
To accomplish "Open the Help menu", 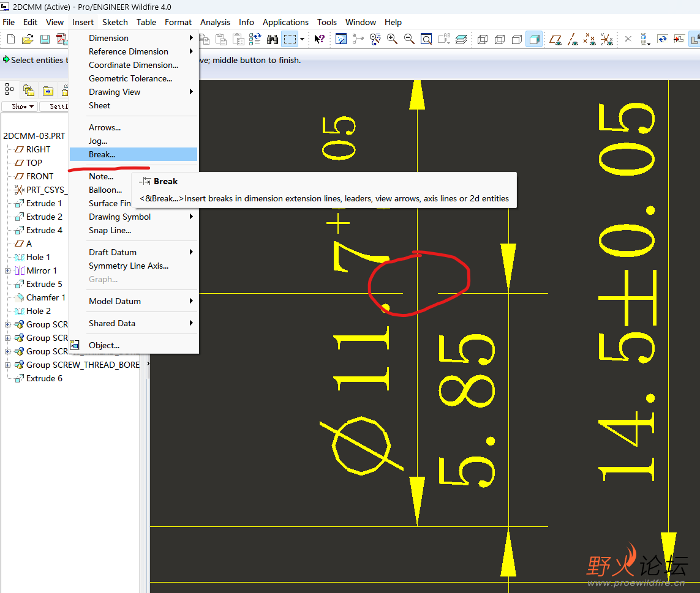I will point(393,22).
